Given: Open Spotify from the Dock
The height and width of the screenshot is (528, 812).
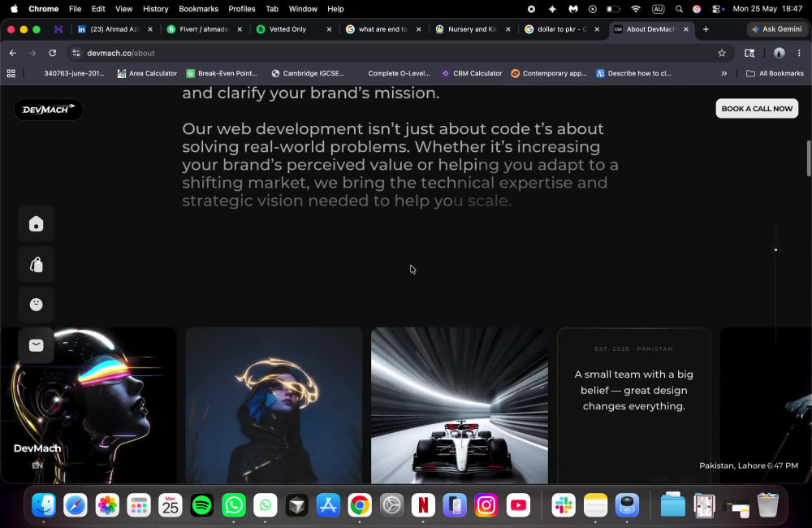Looking at the screenshot, I should point(202,505).
